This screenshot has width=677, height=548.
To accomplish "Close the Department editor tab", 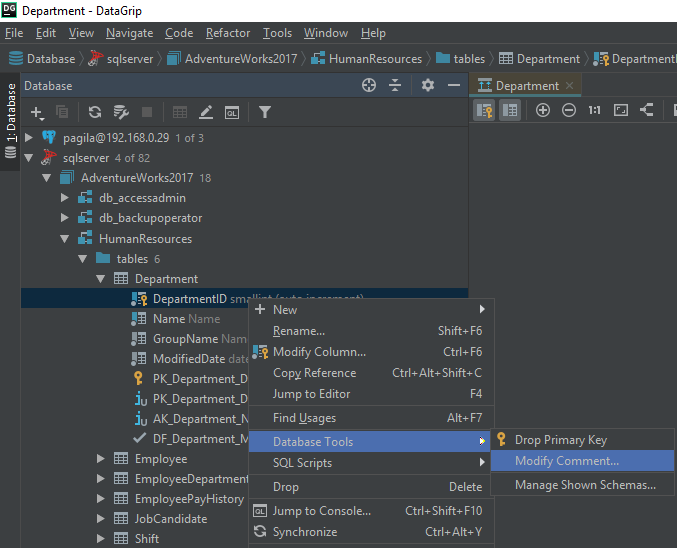I will [570, 86].
